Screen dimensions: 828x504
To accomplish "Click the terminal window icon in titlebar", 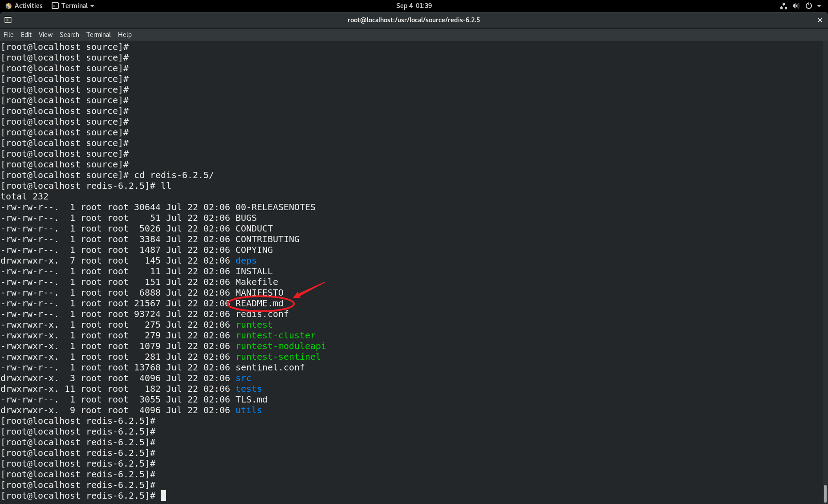I will (8, 20).
